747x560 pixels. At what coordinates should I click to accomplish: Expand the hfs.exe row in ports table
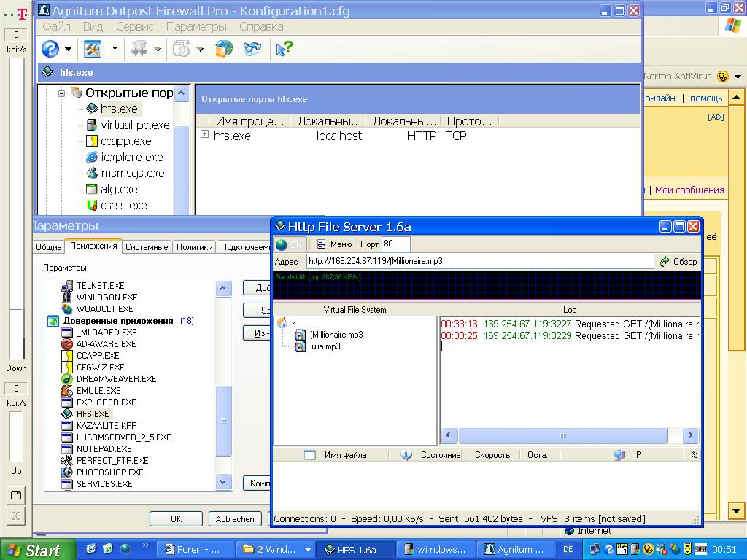[x=204, y=134]
